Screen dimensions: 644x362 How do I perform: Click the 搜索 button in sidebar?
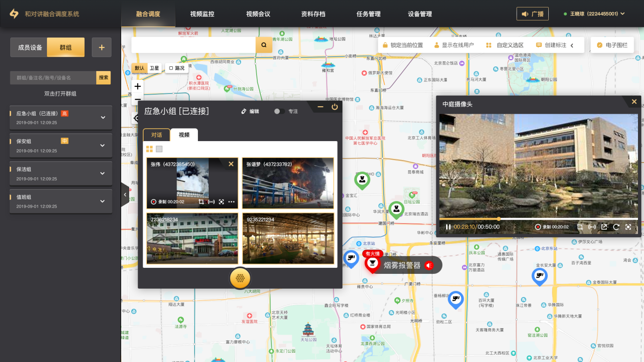coord(103,78)
